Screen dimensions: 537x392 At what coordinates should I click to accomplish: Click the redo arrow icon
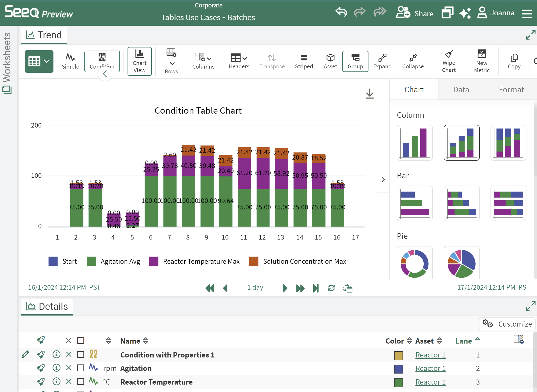pyautogui.click(x=360, y=12)
